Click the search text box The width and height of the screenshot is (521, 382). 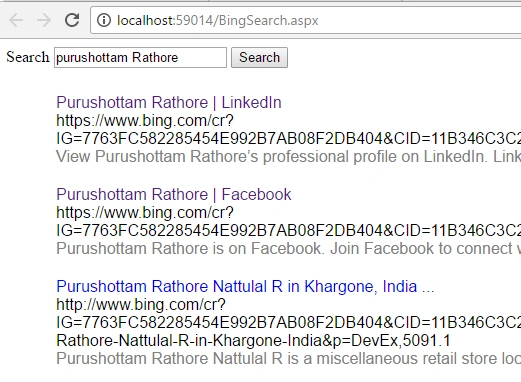click(140, 57)
